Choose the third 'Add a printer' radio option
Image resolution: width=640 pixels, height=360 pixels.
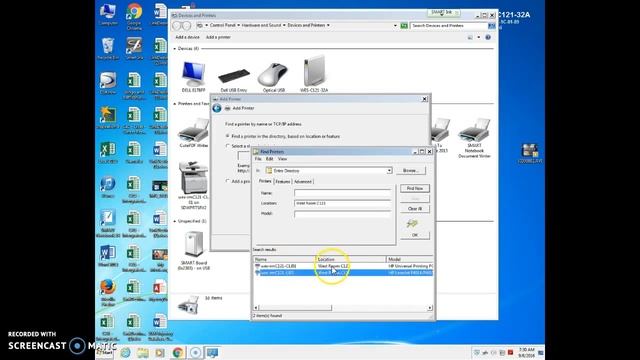click(228, 181)
